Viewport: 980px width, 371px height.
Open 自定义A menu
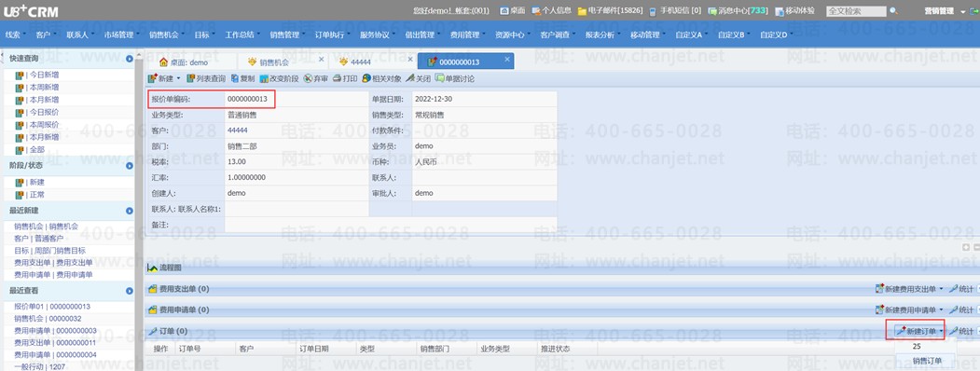pyautogui.click(x=692, y=35)
